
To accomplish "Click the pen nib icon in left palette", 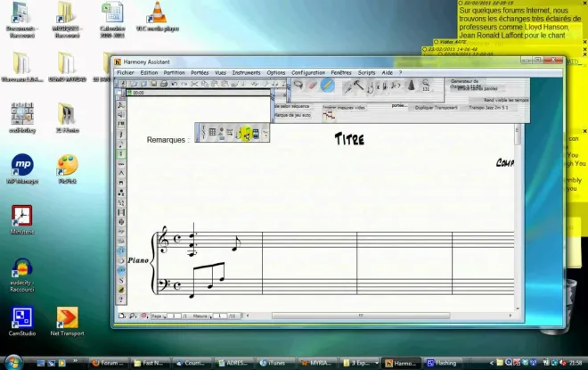I will click(x=121, y=290).
